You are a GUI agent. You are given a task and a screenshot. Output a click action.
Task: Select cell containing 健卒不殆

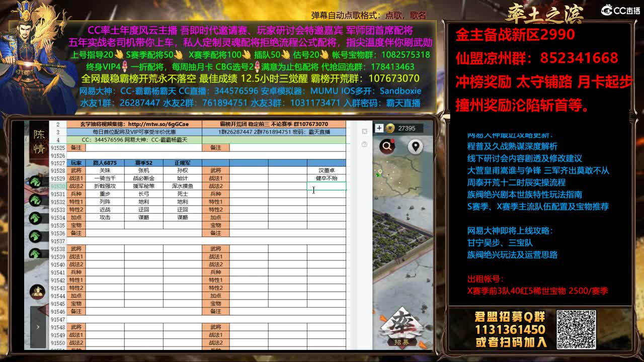click(x=327, y=178)
